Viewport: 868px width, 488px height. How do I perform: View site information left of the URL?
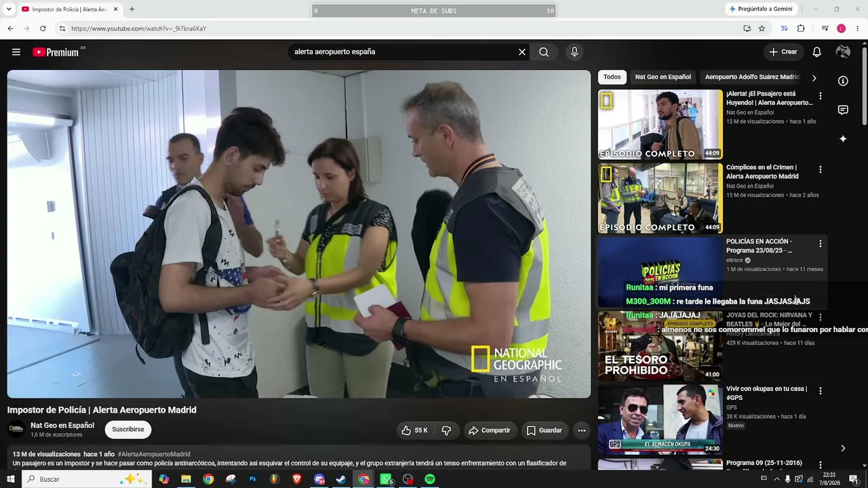pyautogui.click(x=62, y=28)
